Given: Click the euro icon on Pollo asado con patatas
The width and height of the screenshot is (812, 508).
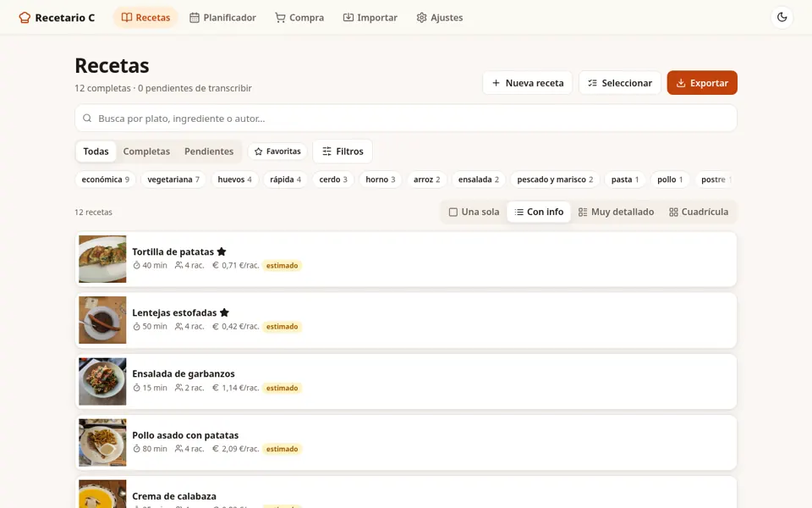Looking at the screenshot, I should 216,449.
